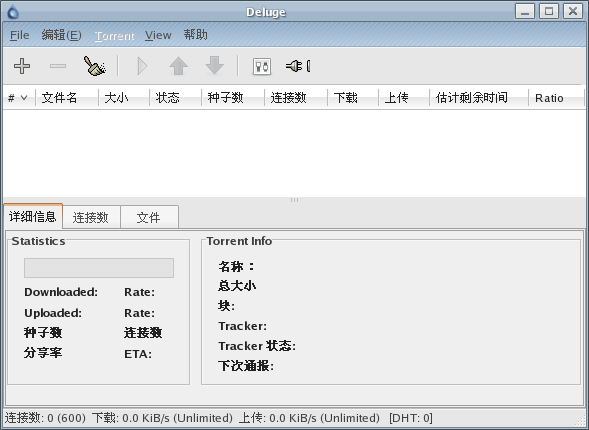
Task: Click the Queue Up arrow icon
Action: click(178, 66)
